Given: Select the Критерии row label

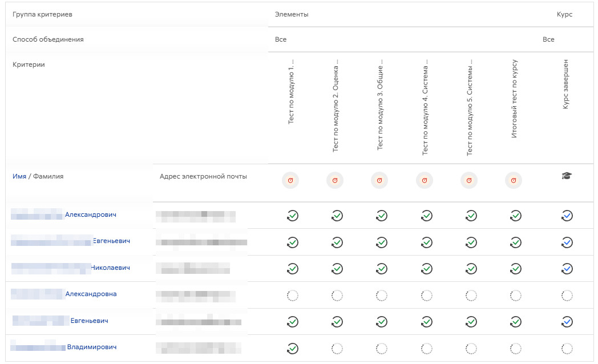Looking at the screenshot, I should [x=29, y=64].
